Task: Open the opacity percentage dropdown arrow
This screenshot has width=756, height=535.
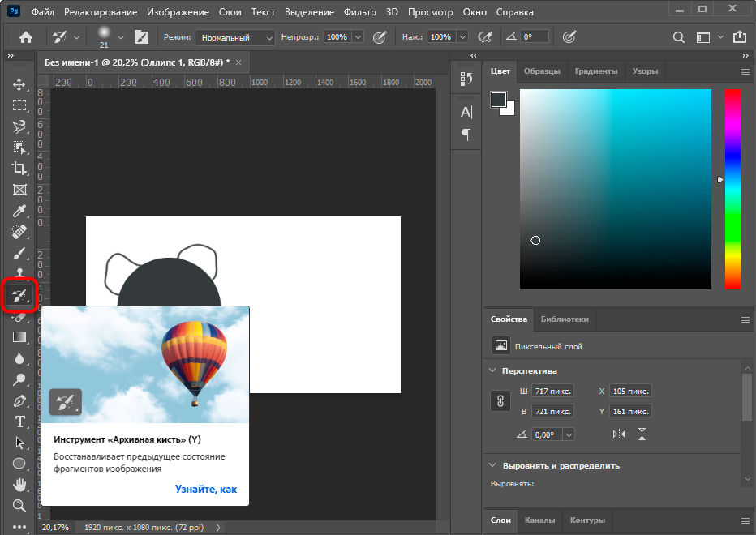Action: point(356,37)
